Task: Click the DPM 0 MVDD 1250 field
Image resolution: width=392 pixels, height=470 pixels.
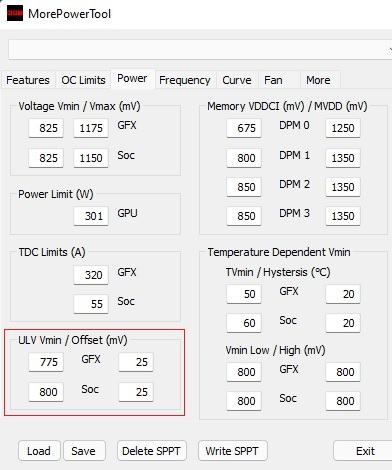Action: [x=343, y=128]
